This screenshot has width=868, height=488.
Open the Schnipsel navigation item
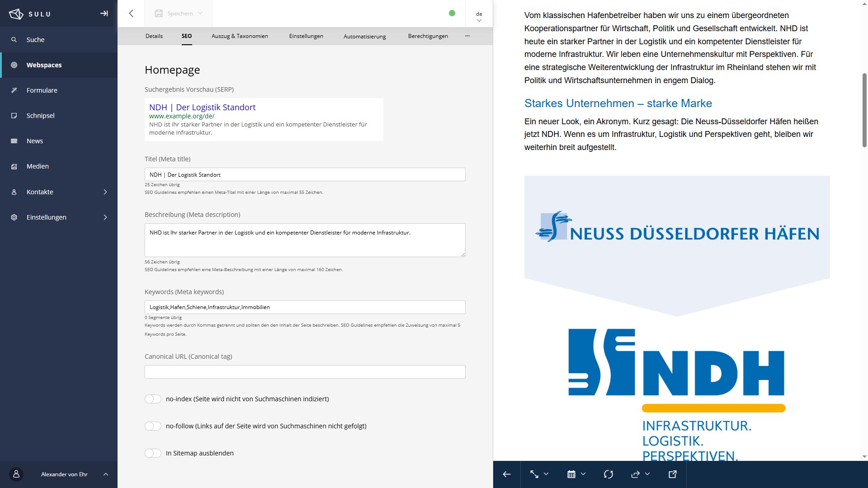pyautogui.click(x=40, y=116)
